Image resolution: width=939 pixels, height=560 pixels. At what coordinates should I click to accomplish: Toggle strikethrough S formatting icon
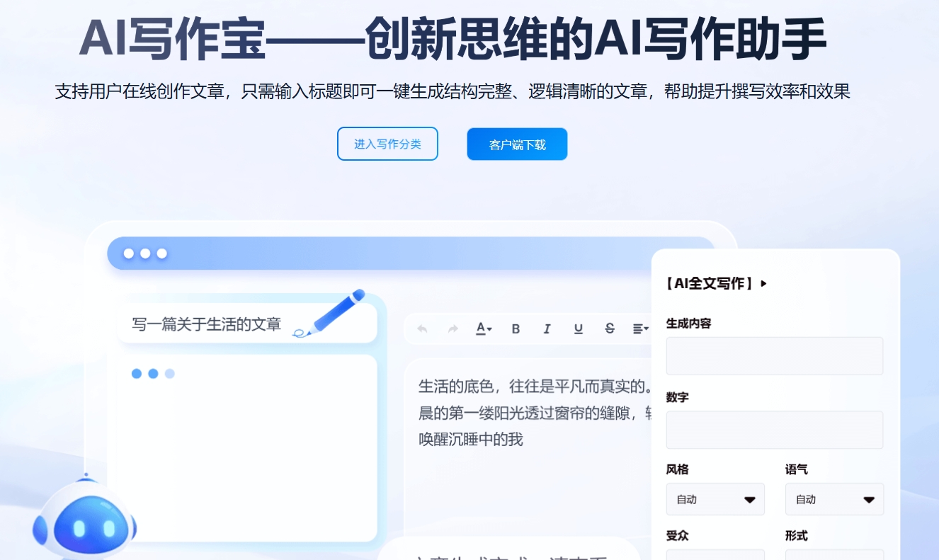coord(610,328)
